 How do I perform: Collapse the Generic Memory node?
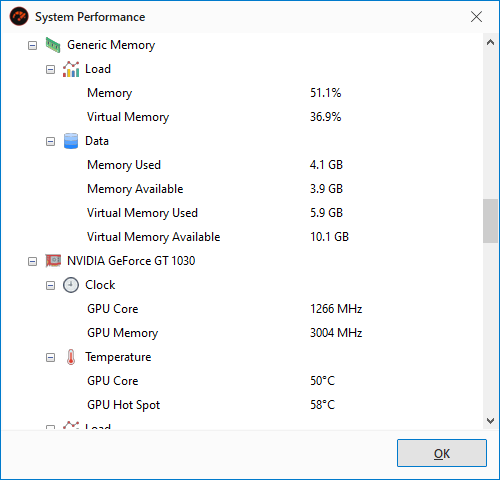[x=32, y=45]
